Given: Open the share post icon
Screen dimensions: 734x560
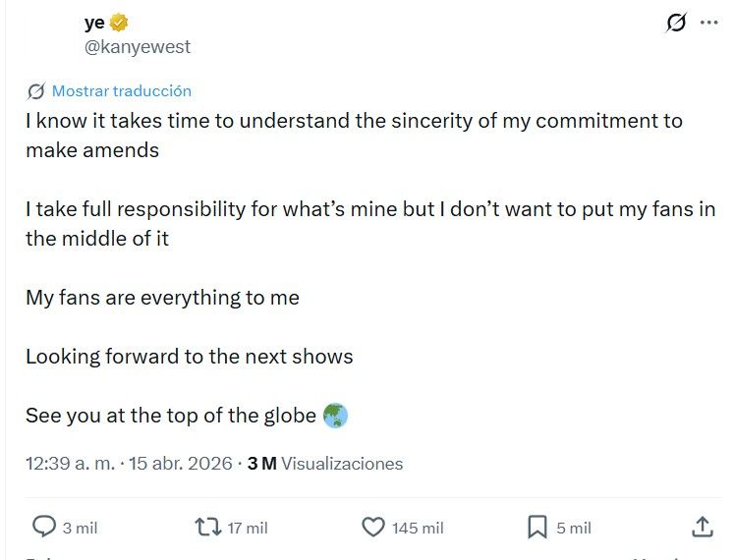Looking at the screenshot, I should click(703, 528).
